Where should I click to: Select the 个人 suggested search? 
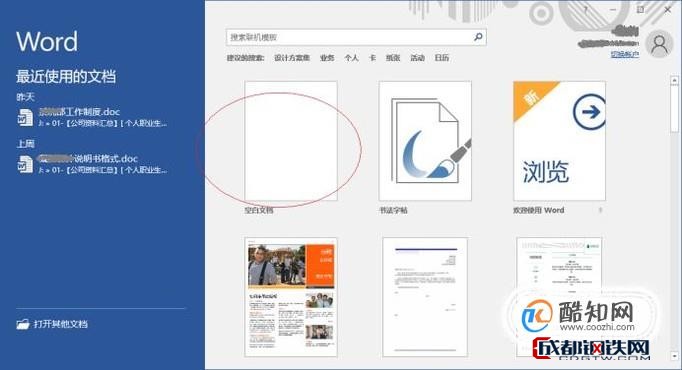pos(351,57)
